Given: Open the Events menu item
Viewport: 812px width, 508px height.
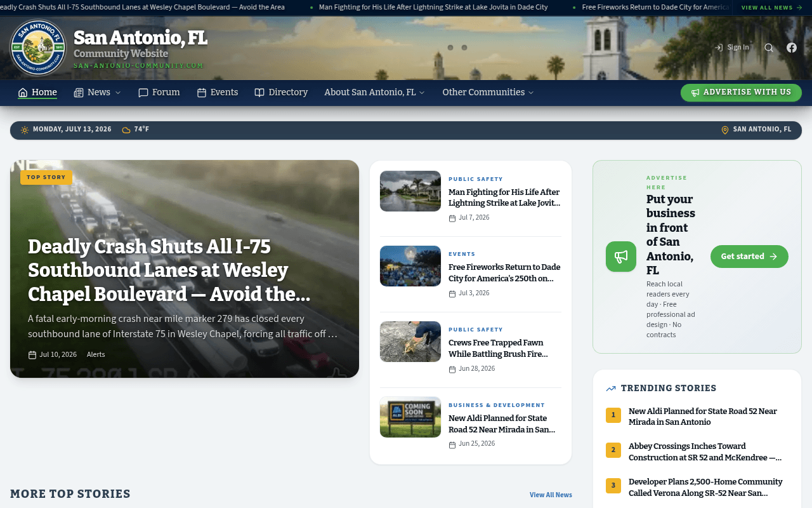Looking at the screenshot, I should point(218,93).
